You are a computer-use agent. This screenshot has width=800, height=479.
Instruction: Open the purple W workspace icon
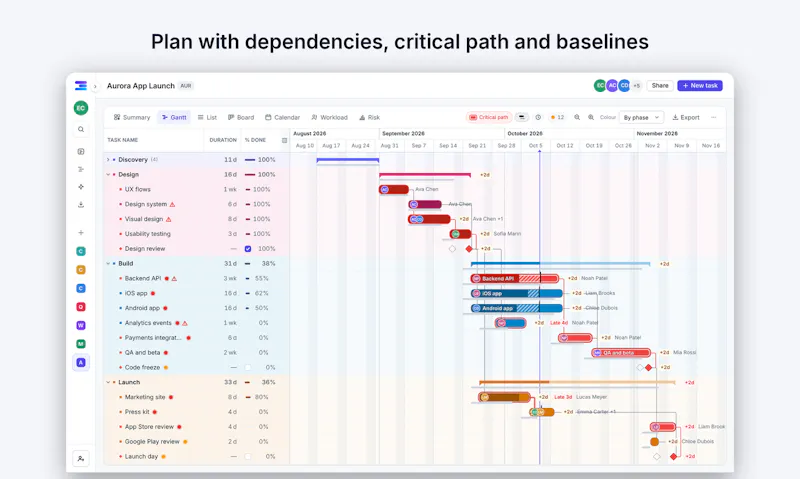tap(81, 325)
